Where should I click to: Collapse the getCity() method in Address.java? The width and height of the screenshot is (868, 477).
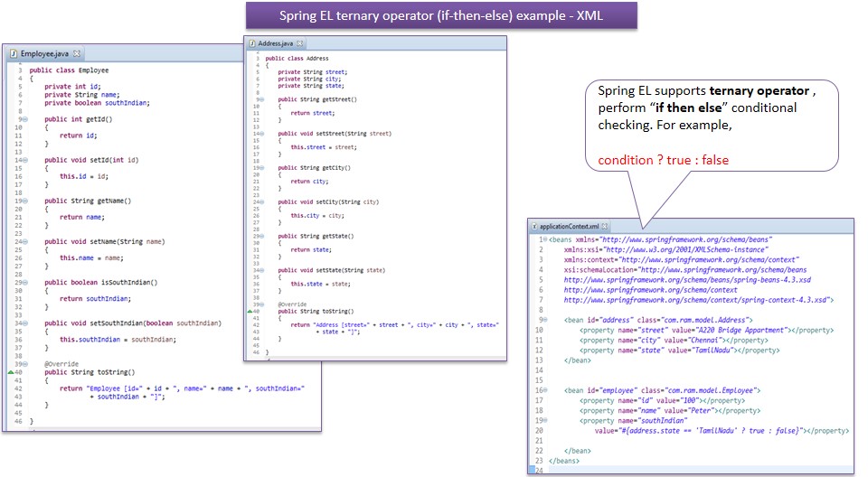point(262,168)
